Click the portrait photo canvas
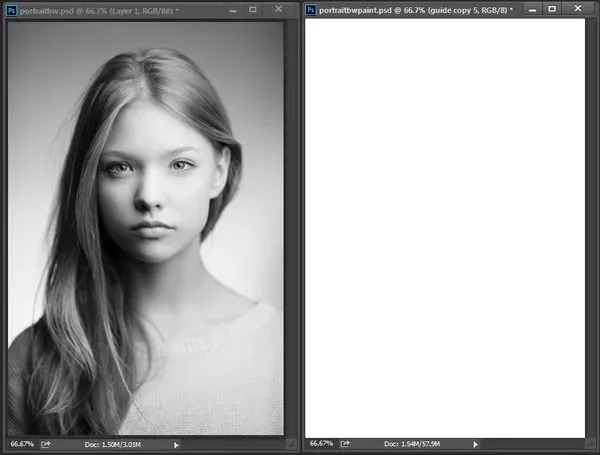 146,228
